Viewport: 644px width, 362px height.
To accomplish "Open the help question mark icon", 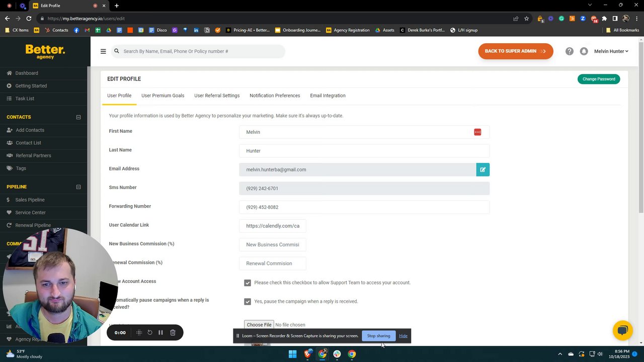I will 570,51.
